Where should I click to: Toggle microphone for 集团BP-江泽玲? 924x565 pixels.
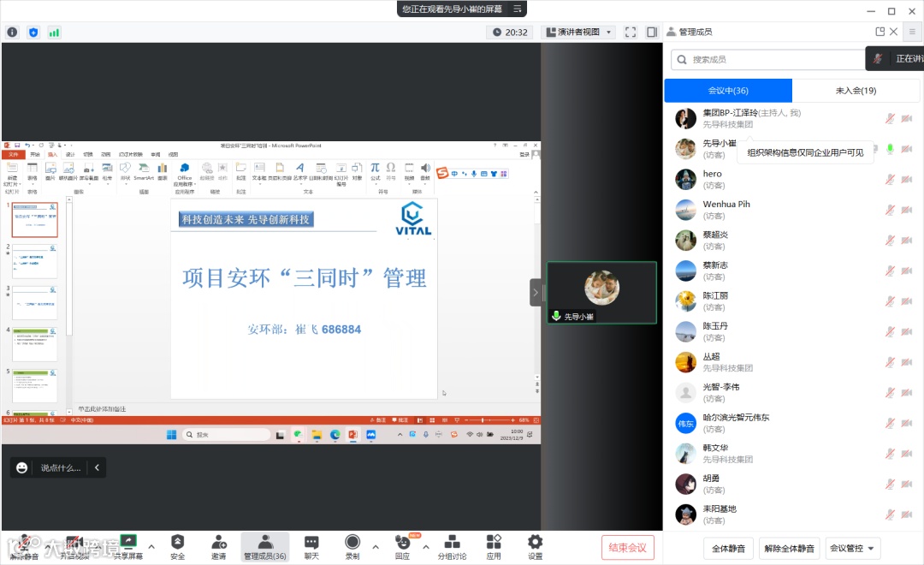[x=890, y=118]
